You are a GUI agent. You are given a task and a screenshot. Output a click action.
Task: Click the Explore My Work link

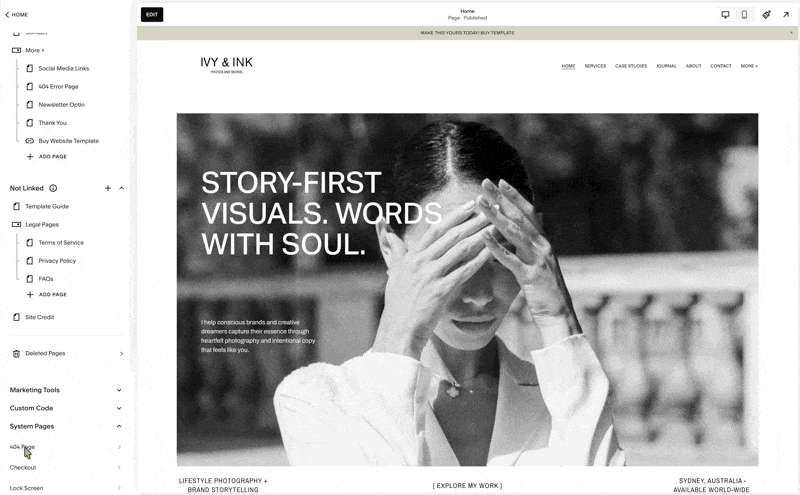point(467,486)
